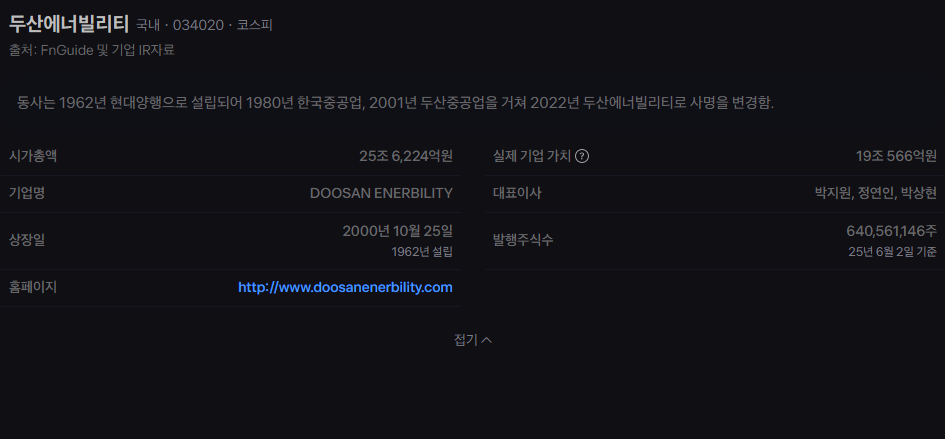Click the FnGuude source line 출처 text
The width and height of the screenshot is (945, 439).
[x=92, y=51]
